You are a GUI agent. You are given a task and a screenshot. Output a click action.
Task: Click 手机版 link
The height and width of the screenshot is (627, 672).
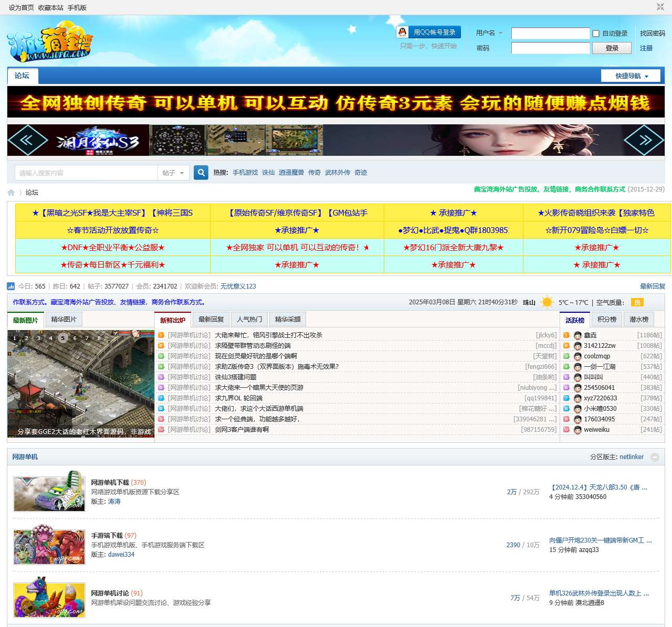pyautogui.click(x=77, y=7)
